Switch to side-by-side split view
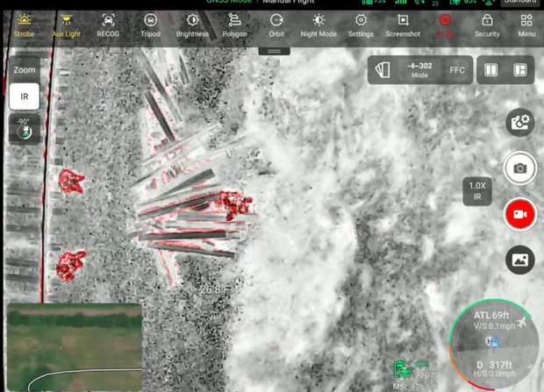544x392 pixels. click(490, 70)
